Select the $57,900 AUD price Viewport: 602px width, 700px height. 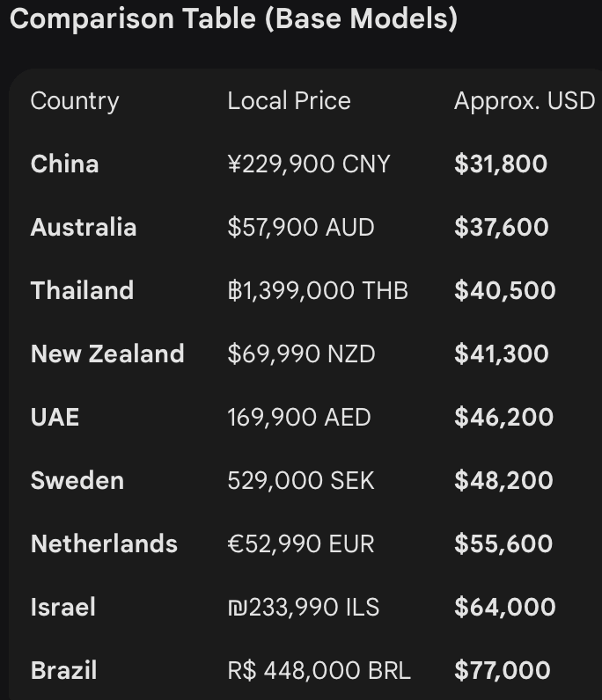(x=300, y=228)
